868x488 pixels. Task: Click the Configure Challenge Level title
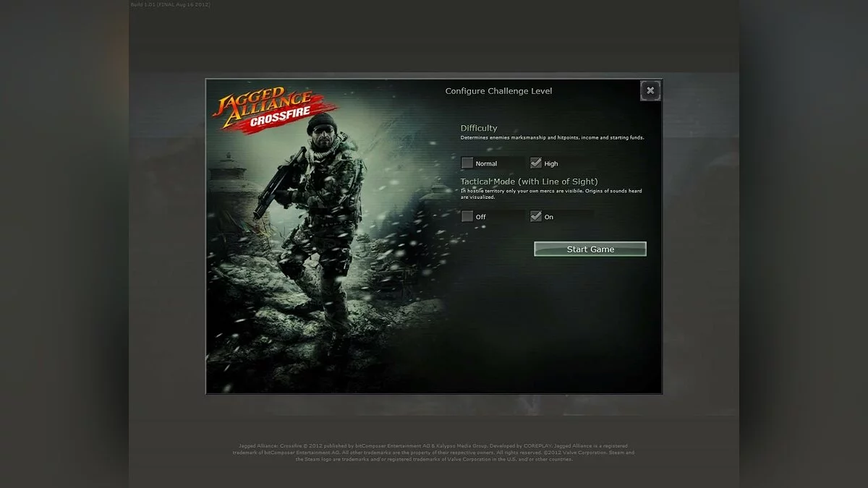tap(498, 91)
